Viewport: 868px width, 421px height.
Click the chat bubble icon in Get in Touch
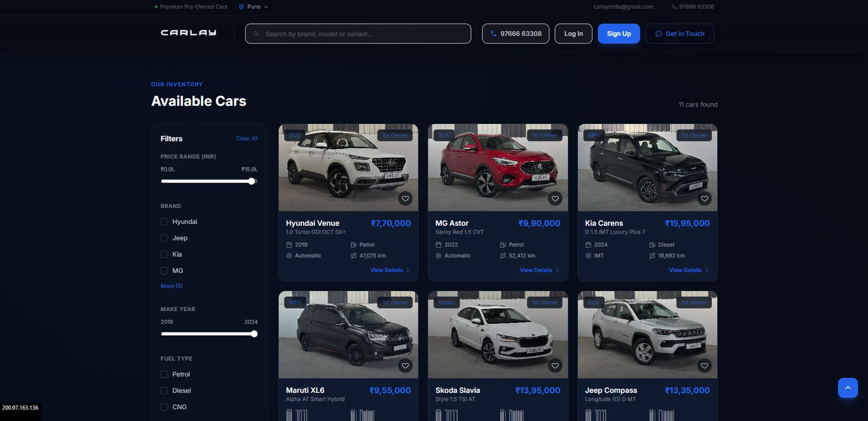(659, 34)
